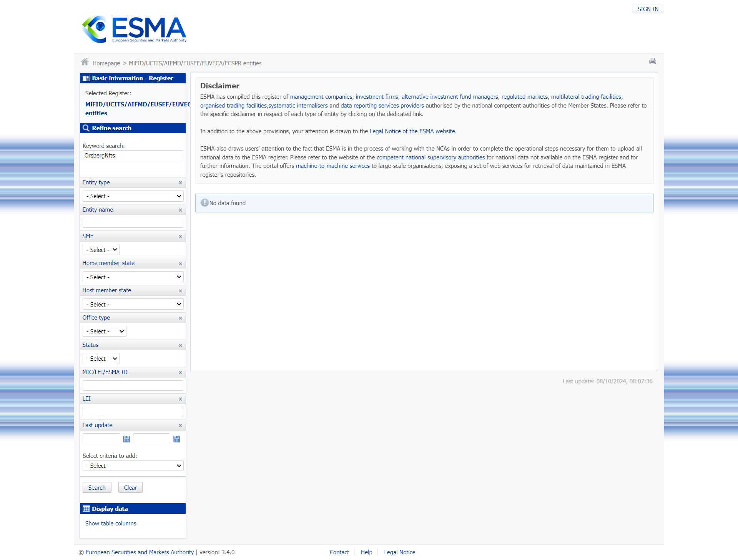Open the Contact footer link

[x=339, y=552]
